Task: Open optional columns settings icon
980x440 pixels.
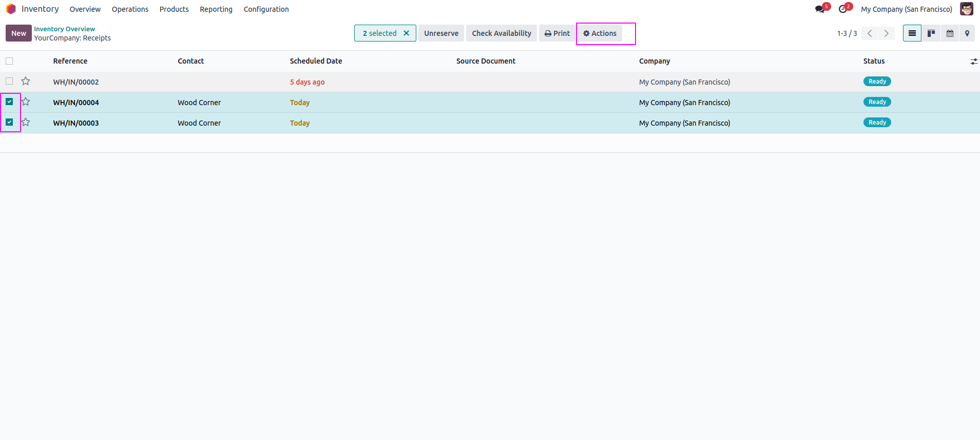Action: pos(974,62)
